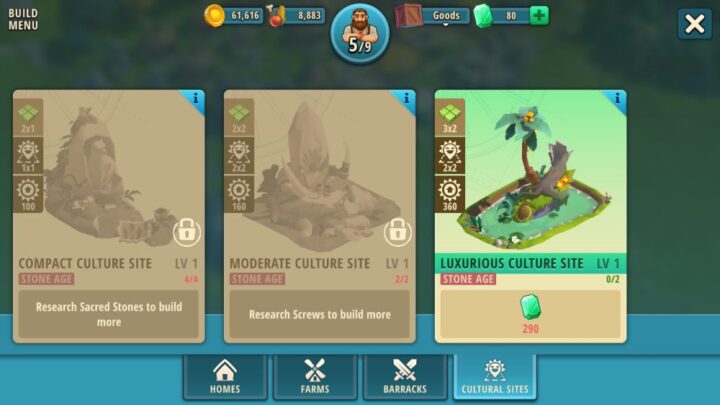Click the worker portrait showing 5/9
Viewport: 720px width, 405px height.
click(x=360, y=33)
